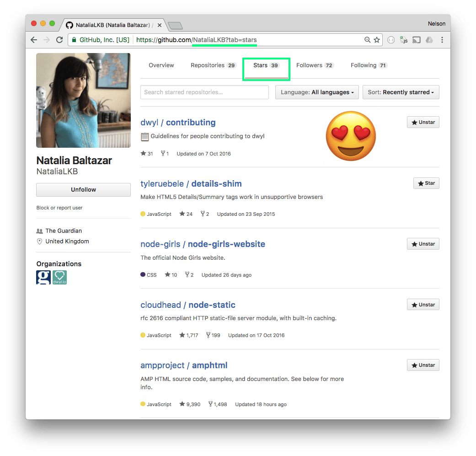The width and height of the screenshot is (476, 456).
Task: Click the 1,498 forks icon on amphtml
Action: click(210, 404)
